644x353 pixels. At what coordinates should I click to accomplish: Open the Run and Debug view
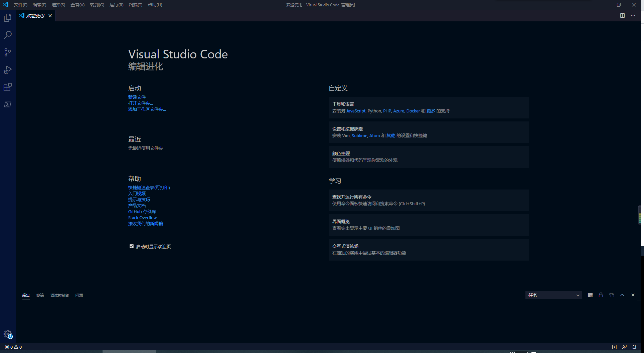coord(8,70)
